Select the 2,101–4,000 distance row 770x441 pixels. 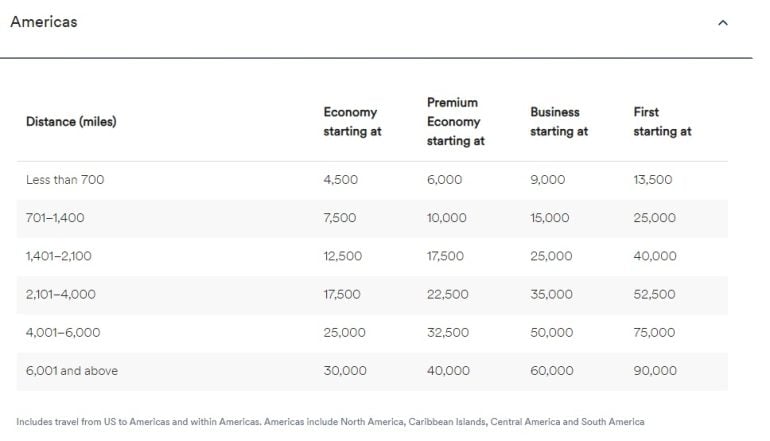coord(63,295)
